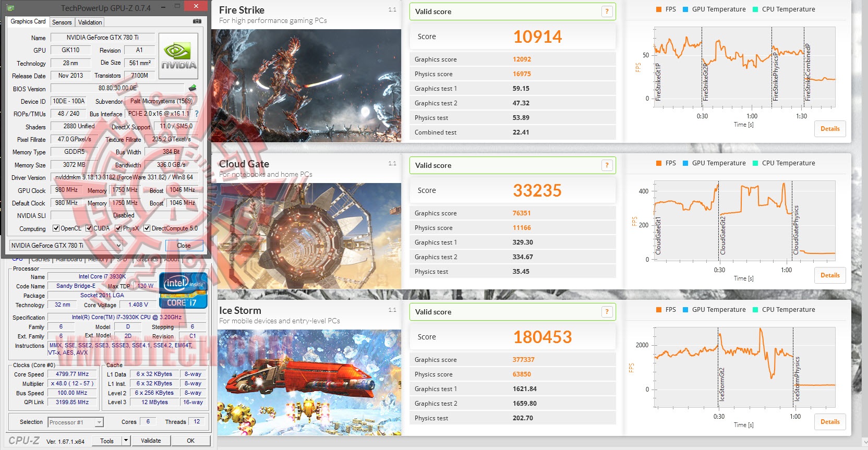Click the Fire Strike CPU Temperature legend swatch
Screen dimensions: 868x450
pos(755,9)
